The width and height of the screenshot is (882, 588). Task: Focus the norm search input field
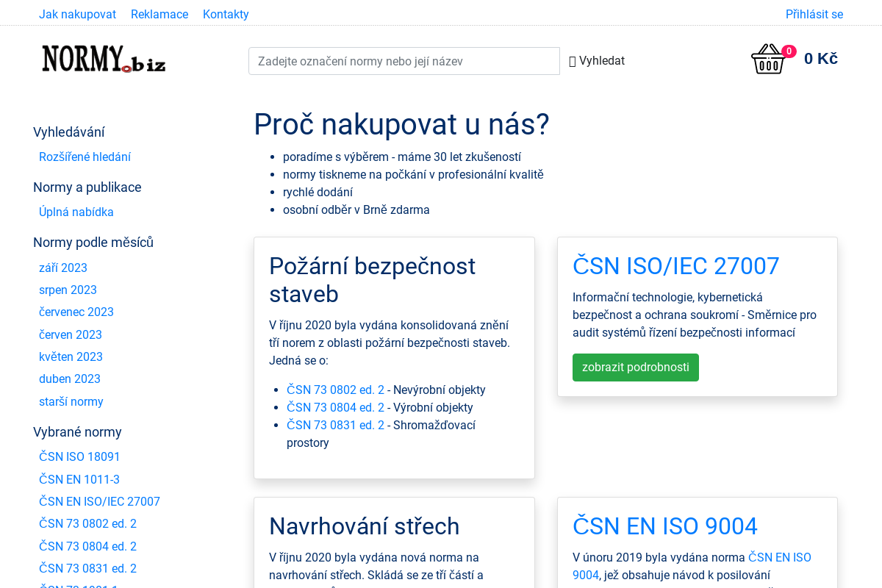(404, 61)
